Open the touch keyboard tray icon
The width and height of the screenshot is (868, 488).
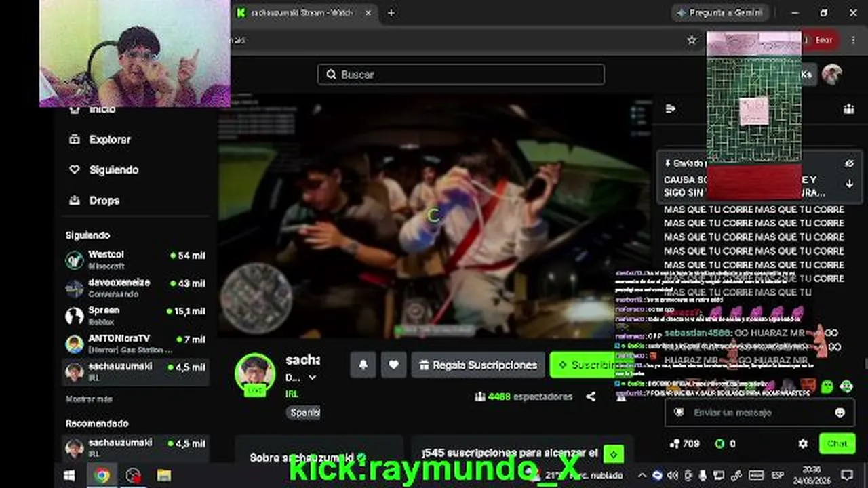pos(756,476)
